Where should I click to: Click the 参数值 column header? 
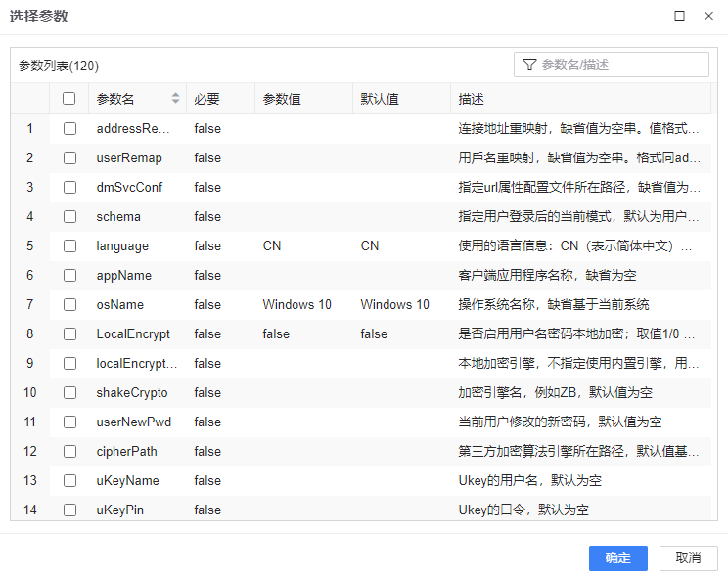pos(303,99)
